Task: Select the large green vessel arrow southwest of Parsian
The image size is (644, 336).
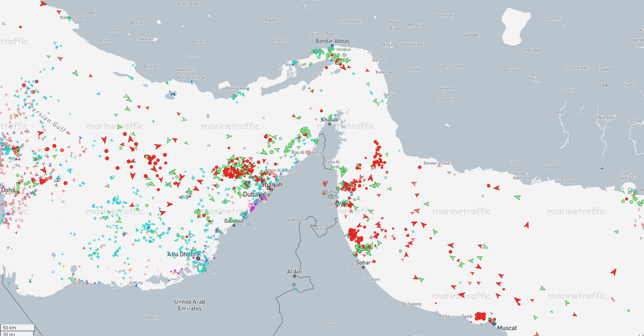Action: click(x=75, y=73)
